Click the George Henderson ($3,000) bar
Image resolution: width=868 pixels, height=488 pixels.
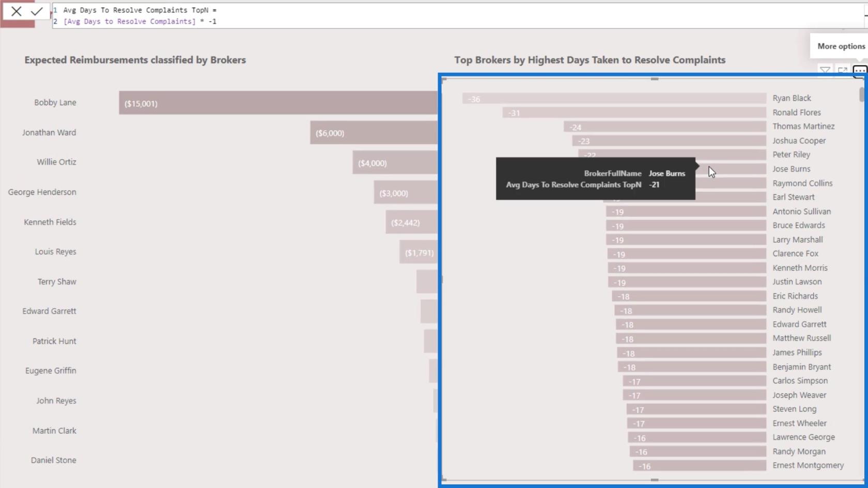coord(406,192)
